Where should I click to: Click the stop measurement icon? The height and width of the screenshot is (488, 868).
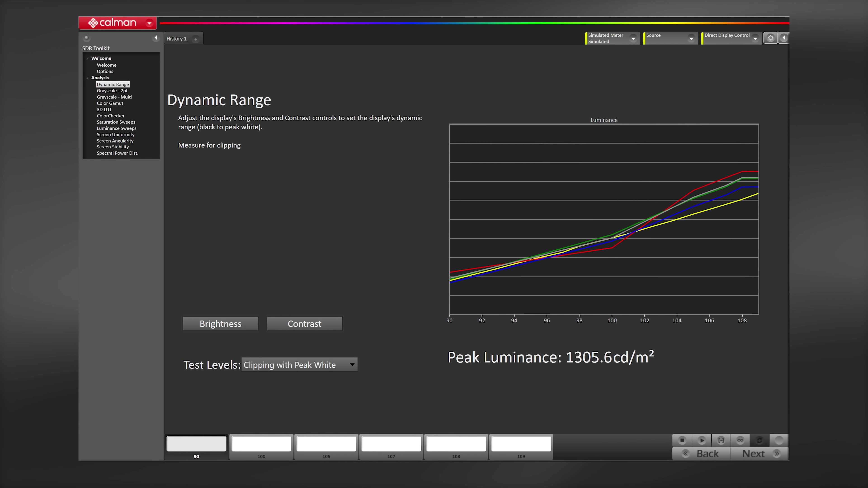click(x=682, y=440)
